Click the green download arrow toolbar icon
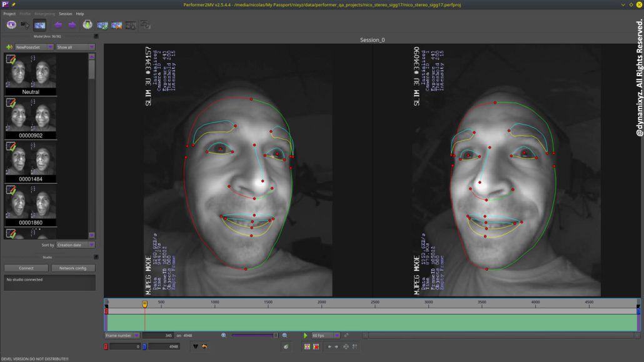644x362 pixels. (x=88, y=25)
